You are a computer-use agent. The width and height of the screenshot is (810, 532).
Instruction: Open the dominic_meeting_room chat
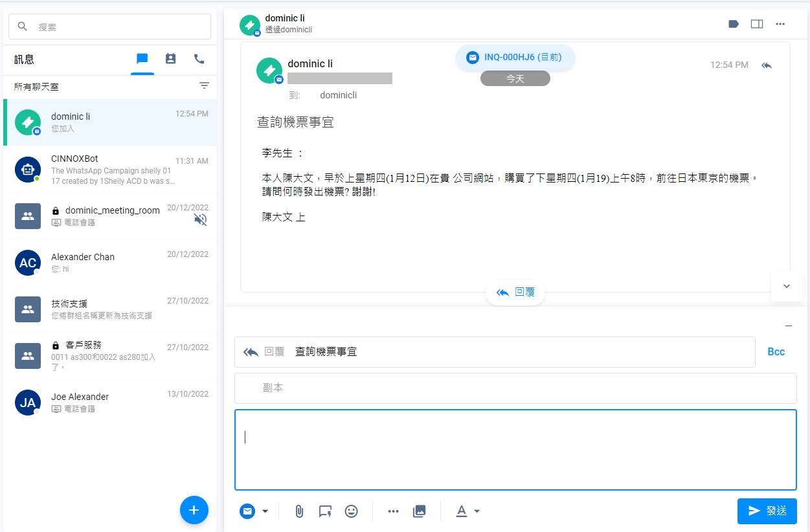[109, 216]
